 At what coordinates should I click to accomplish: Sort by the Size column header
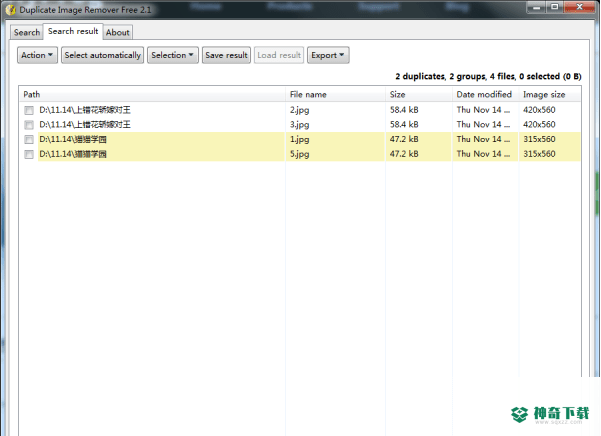click(x=419, y=94)
